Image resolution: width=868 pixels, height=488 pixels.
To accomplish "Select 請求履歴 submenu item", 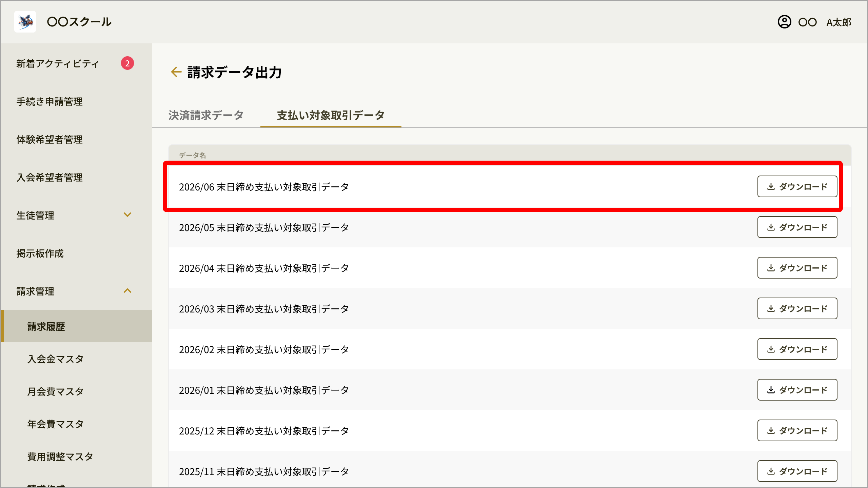I will click(x=76, y=326).
